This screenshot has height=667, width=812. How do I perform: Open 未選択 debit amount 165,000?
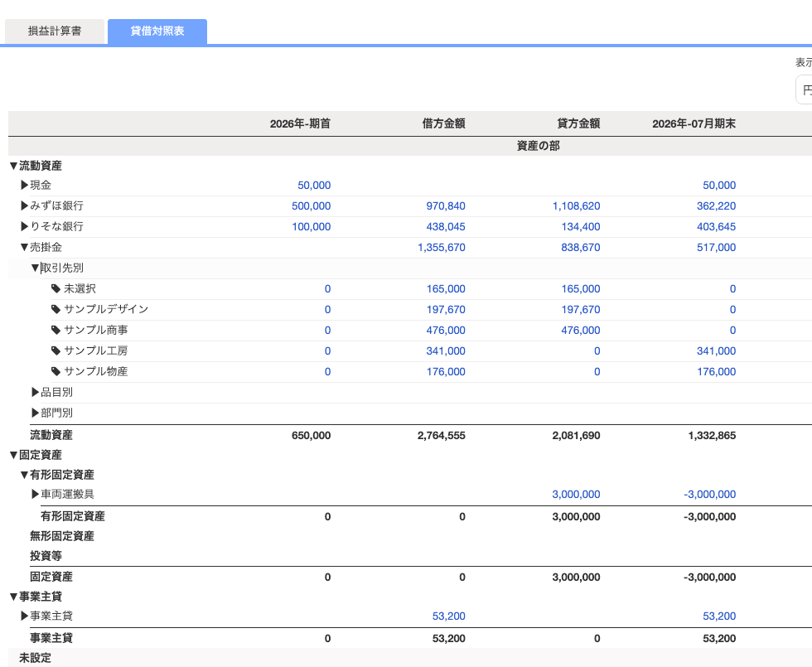click(x=446, y=289)
